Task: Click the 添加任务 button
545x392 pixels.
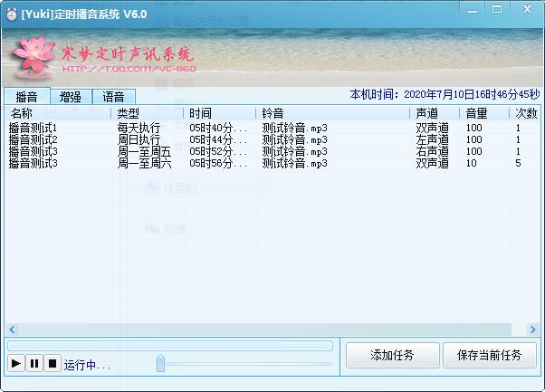Action: pyautogui.click(x=392, y=356)
